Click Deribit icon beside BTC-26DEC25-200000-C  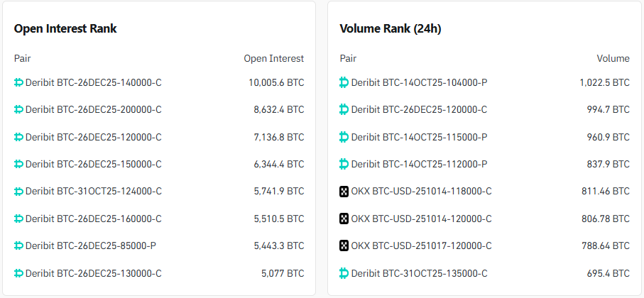coord(19,110)
